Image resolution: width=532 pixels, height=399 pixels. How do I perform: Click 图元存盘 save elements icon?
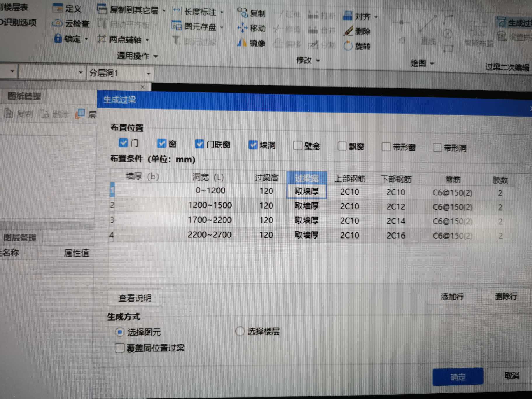(x=177, y=26)
